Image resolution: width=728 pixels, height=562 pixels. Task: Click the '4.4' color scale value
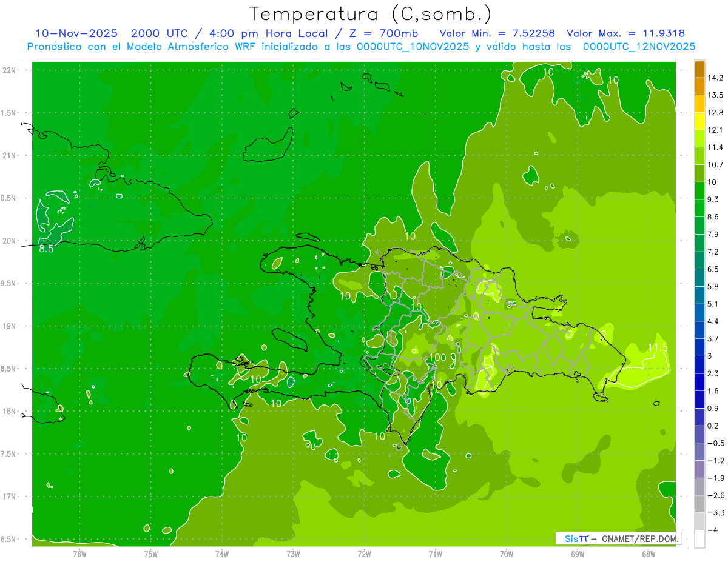pyautogui.click(x=713, y=321)
